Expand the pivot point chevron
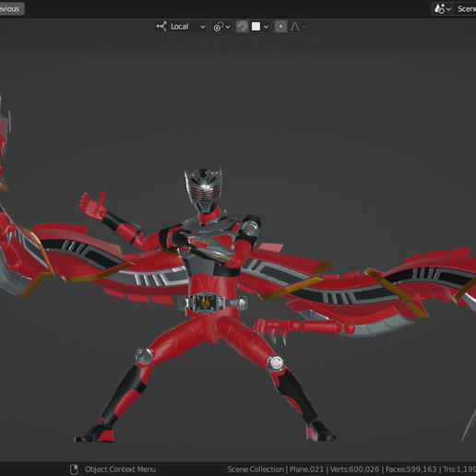Screen dimensions: 476x476 pos(228,27)
